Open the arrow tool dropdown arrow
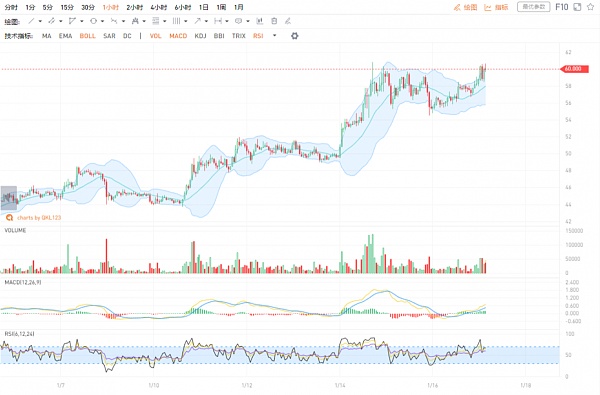Image resolution: width=600 pixels, height=395 pixels. point(206,21)
